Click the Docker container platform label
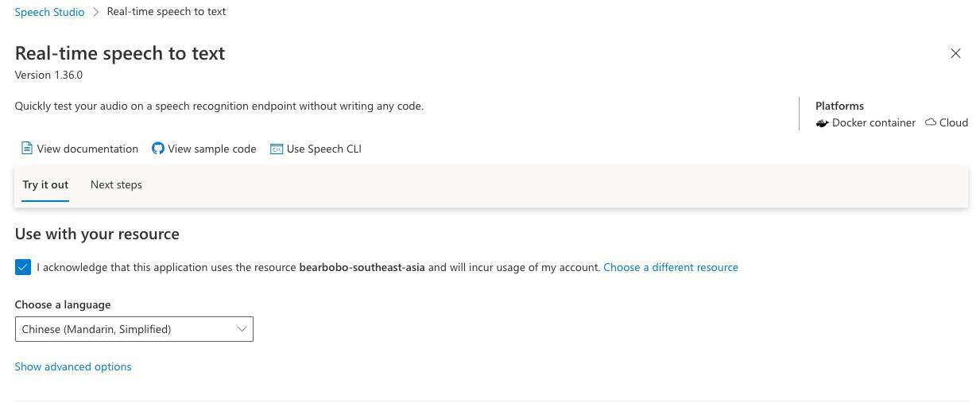This screenshot has height=403, width=980. 873,122
